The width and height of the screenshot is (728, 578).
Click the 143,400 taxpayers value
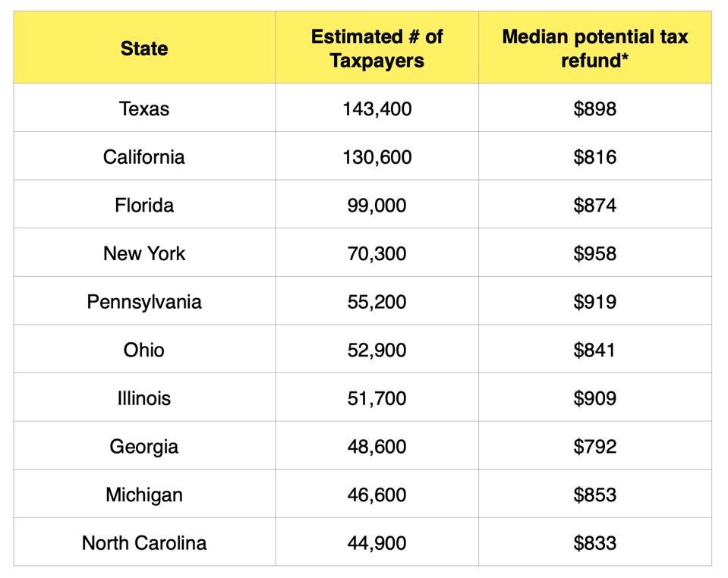point(377,109)
